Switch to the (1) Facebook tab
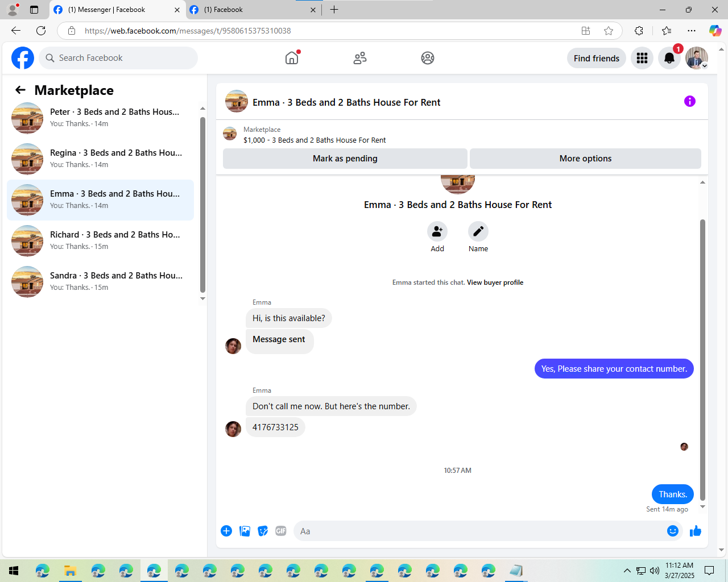 point(254,10)
